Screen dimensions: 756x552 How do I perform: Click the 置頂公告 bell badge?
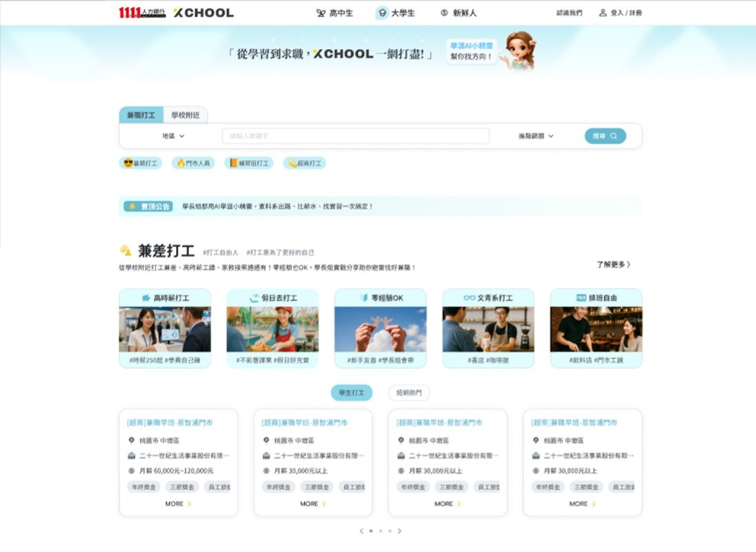tap(148, 206)
